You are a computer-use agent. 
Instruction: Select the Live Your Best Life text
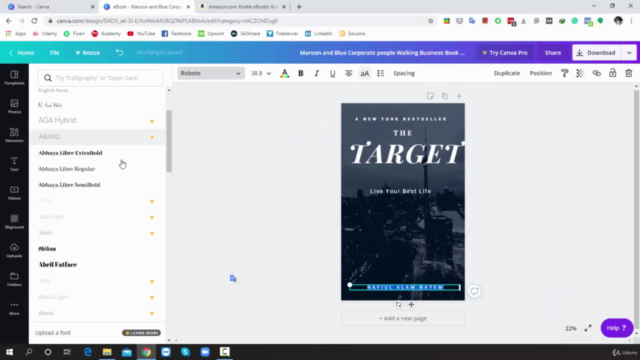pyautogui.click(x=400, y=191)
